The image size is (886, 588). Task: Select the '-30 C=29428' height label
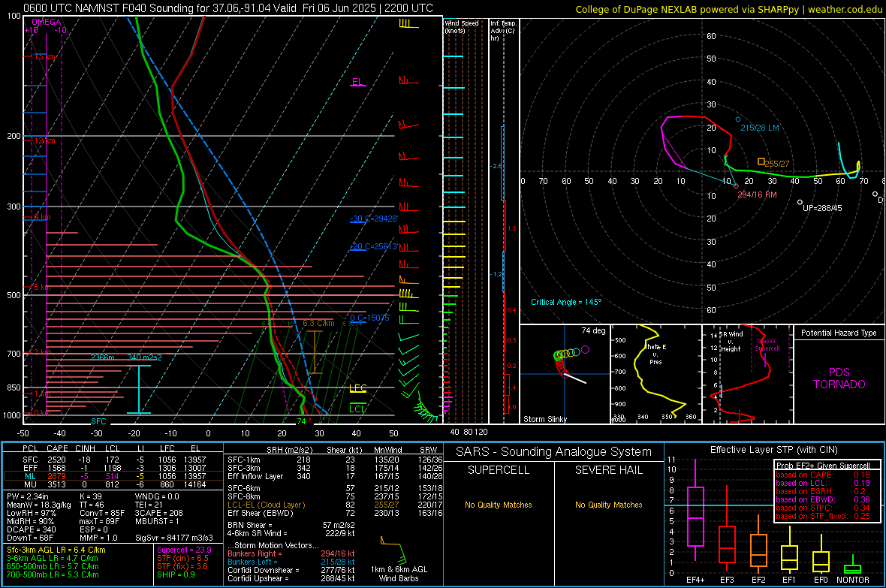[373, 219]
